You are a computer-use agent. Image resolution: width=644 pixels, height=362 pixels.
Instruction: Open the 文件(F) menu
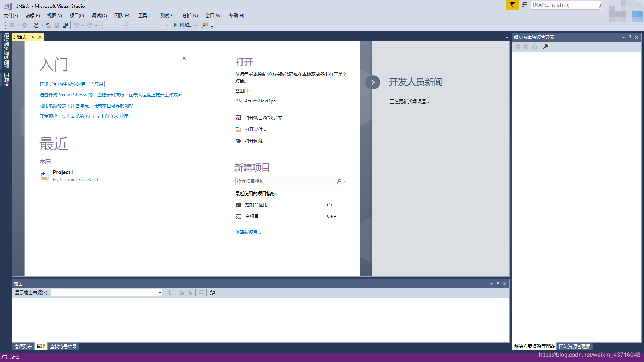click(x=11, y=16)
